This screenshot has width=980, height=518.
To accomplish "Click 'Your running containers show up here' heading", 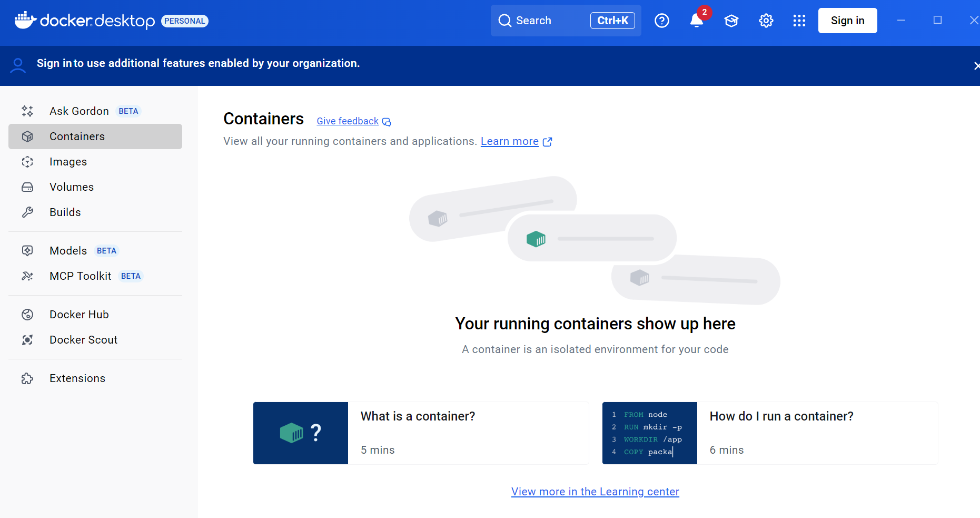I will click(595, 324).
